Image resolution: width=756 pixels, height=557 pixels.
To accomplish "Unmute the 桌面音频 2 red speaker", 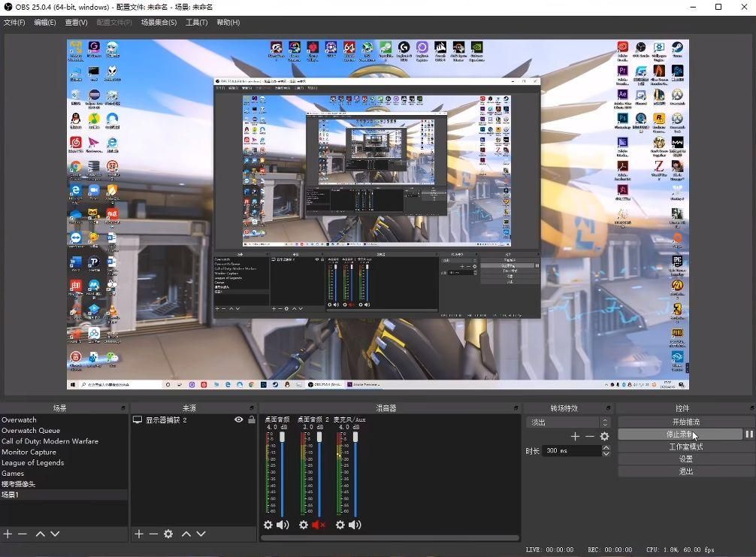I will (318, 525).
